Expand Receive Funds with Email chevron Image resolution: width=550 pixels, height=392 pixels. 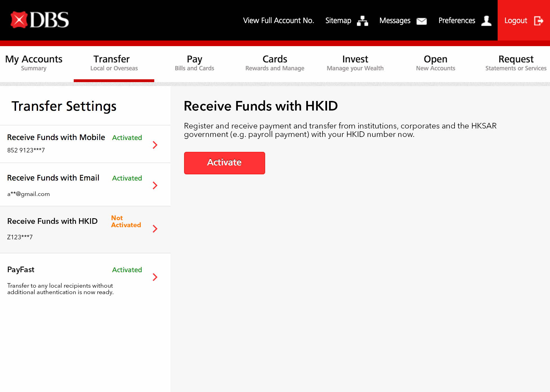pyautogui.click(x=155, y=185)
